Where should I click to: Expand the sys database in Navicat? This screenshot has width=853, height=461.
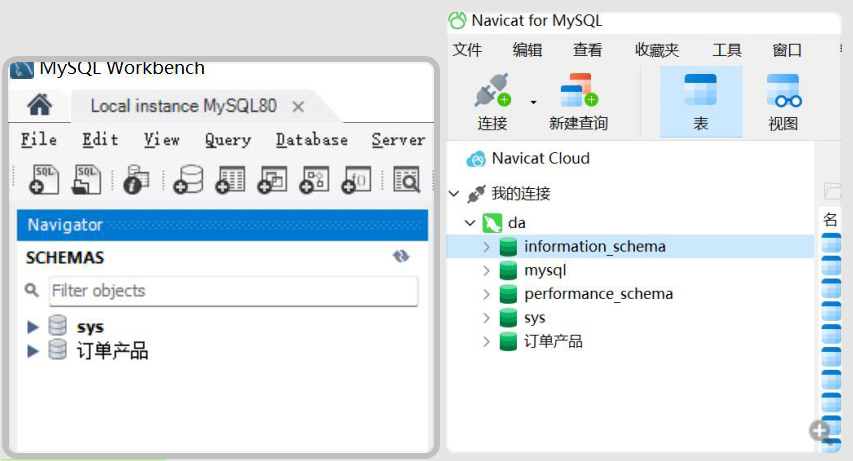(x=486, y=318)
